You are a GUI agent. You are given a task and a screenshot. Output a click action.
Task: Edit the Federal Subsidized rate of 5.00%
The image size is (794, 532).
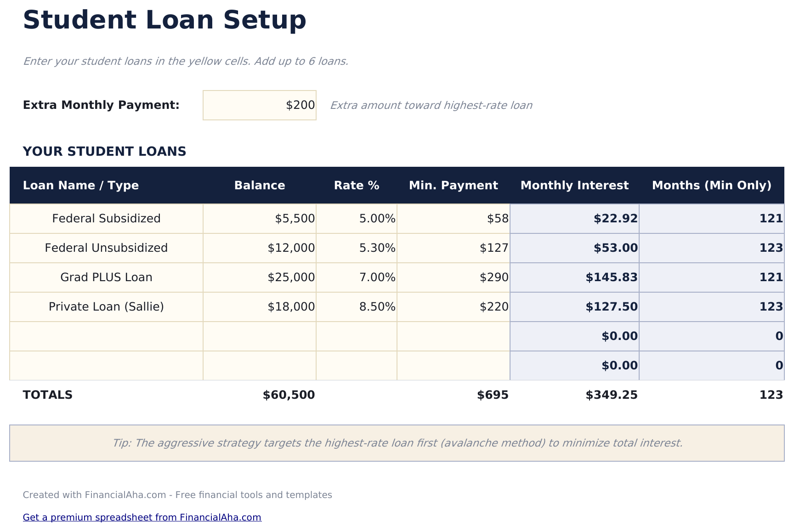tap(357, 218)
